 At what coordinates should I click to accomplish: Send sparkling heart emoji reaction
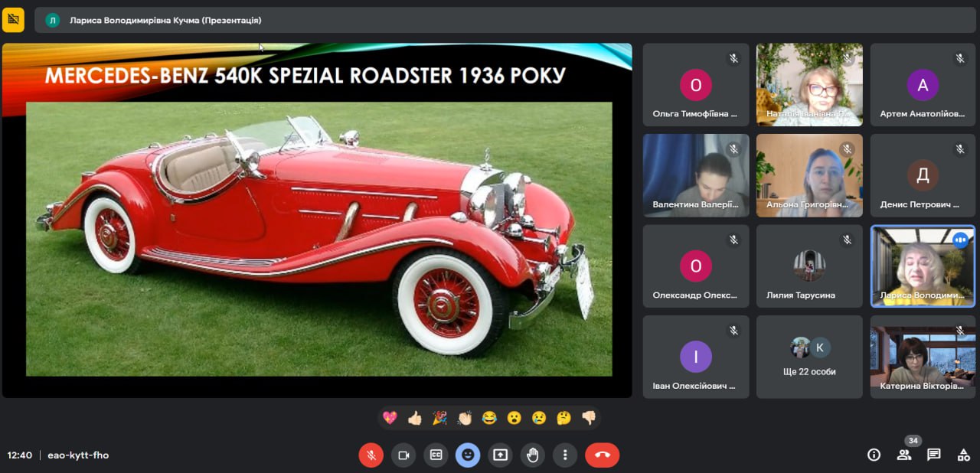(390, 418)
